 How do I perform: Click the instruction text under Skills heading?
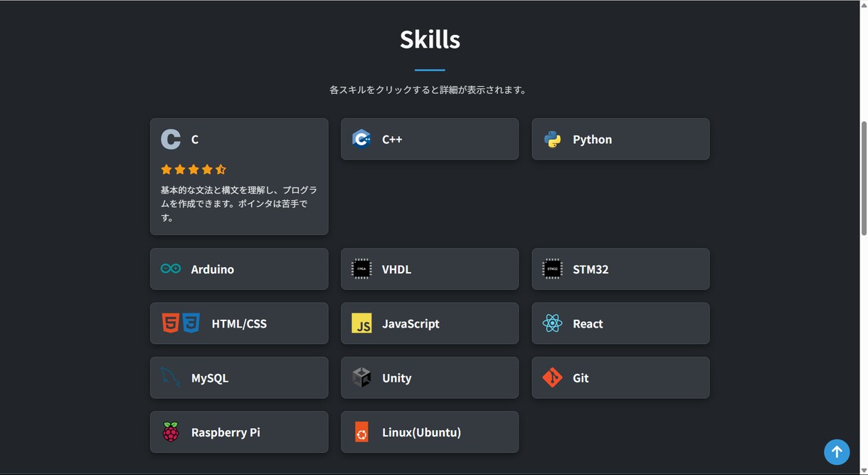click(x=430, y=90)
